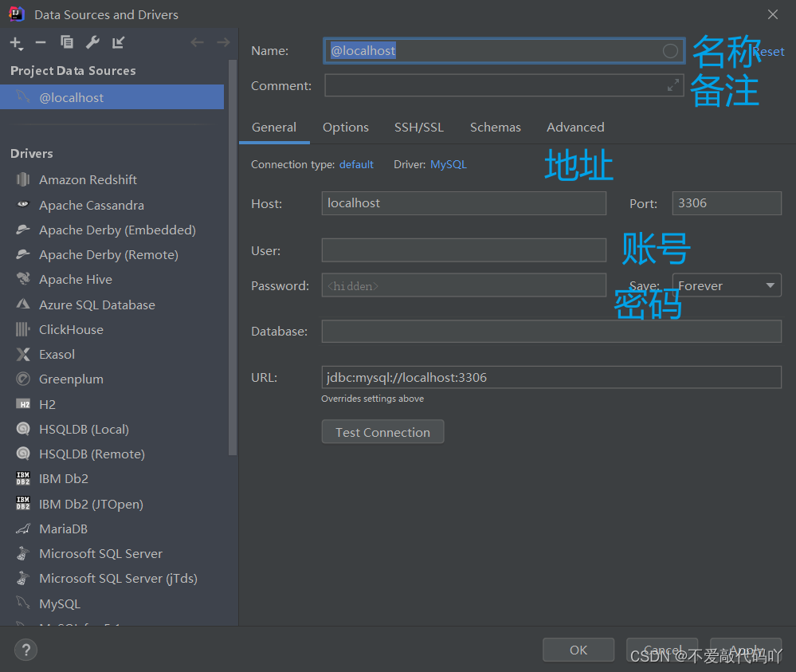Screen dimensions: 796x672
Task: Change Connection type default link
Action: [356, 164]
